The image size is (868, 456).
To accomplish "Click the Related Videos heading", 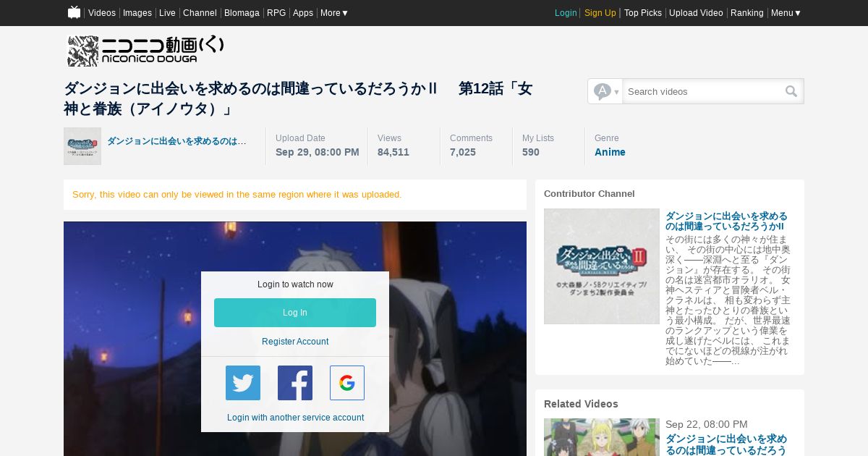I will [x=581, y=404].
